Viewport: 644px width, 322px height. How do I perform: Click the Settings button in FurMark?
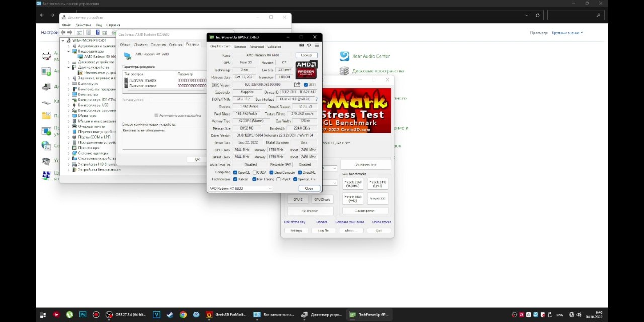click(296, 230)
